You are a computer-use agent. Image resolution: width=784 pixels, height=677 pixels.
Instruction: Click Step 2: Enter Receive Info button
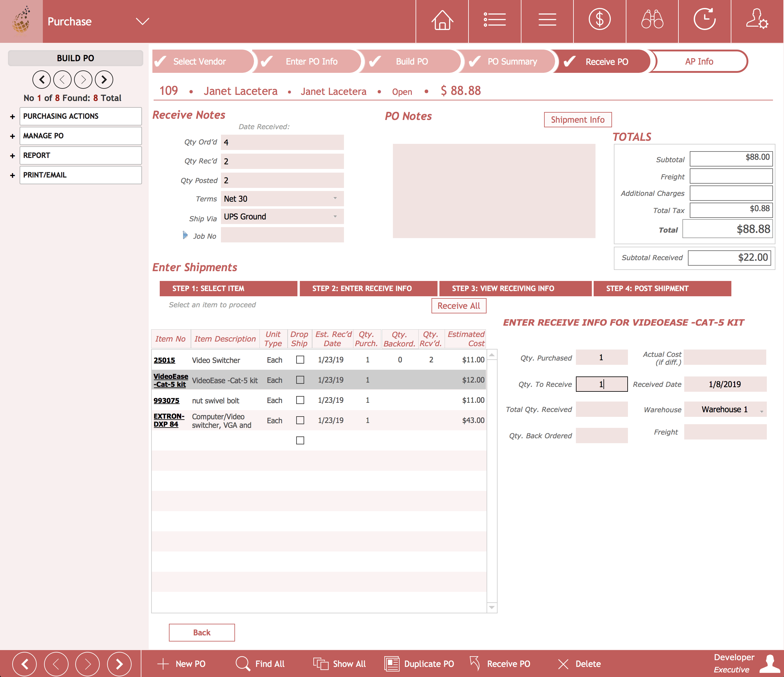pyautogui.click(x=368, y=288)
